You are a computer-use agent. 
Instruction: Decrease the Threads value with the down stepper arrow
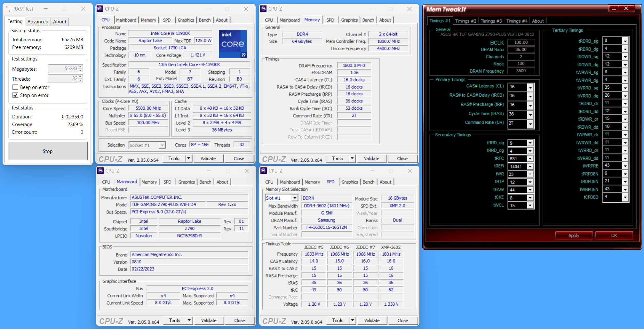(80, 80)
